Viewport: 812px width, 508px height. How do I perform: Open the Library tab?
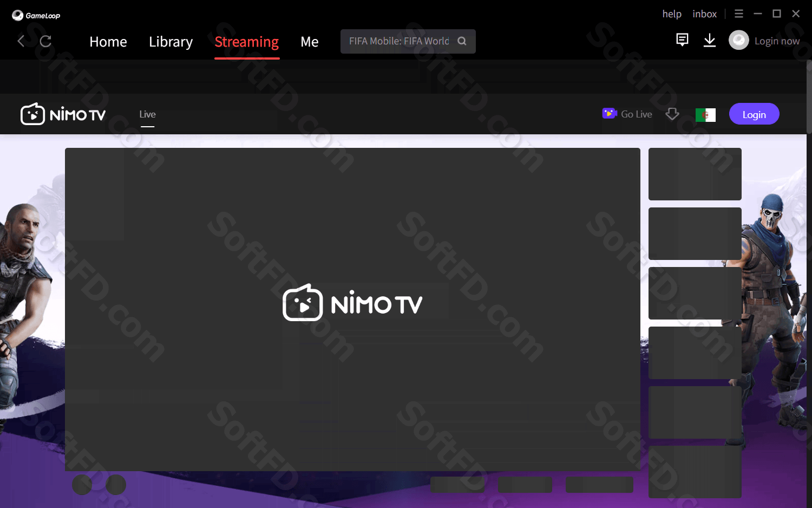171,42
